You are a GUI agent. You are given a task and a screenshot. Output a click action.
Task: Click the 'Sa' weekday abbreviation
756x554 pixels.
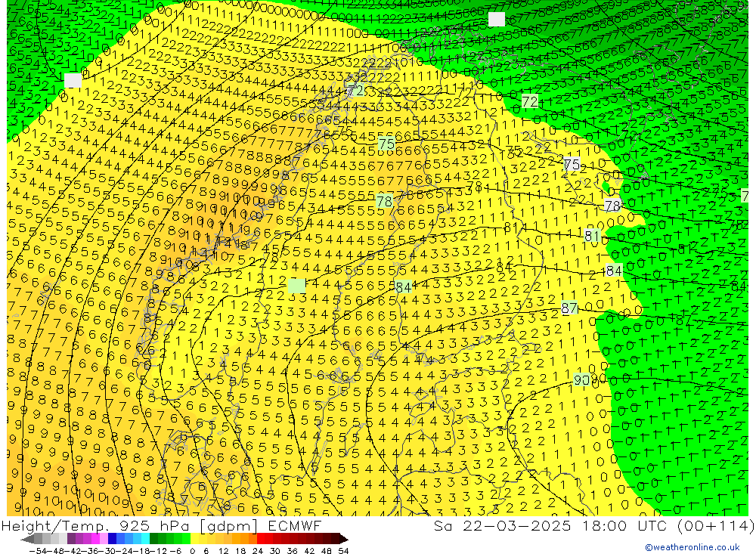point(442,525)
